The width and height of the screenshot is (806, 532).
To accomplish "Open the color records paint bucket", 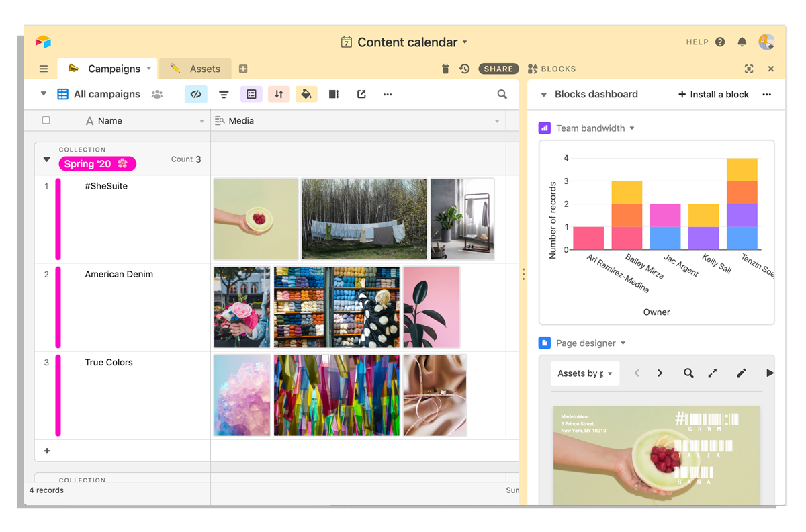I will click(306, 95).
